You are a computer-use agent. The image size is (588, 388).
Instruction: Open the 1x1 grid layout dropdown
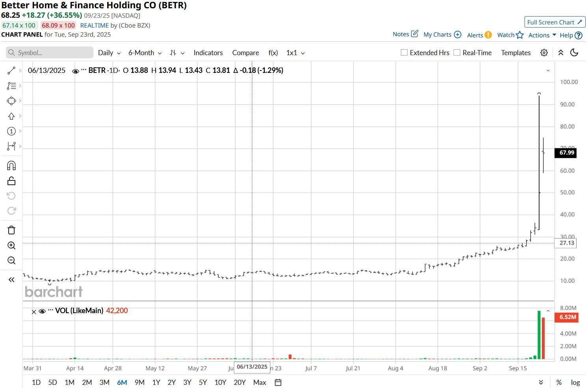[x=295, y=53]
